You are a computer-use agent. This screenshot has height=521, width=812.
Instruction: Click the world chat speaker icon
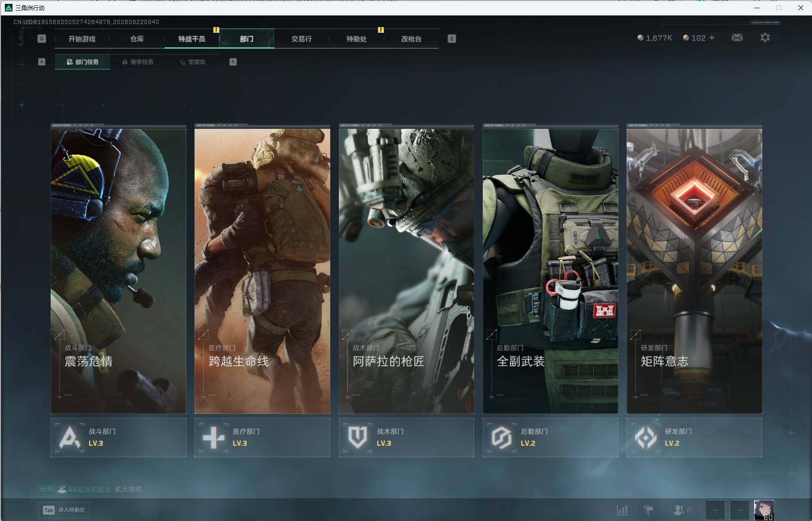pyautogui.click(x=62, y=490)
